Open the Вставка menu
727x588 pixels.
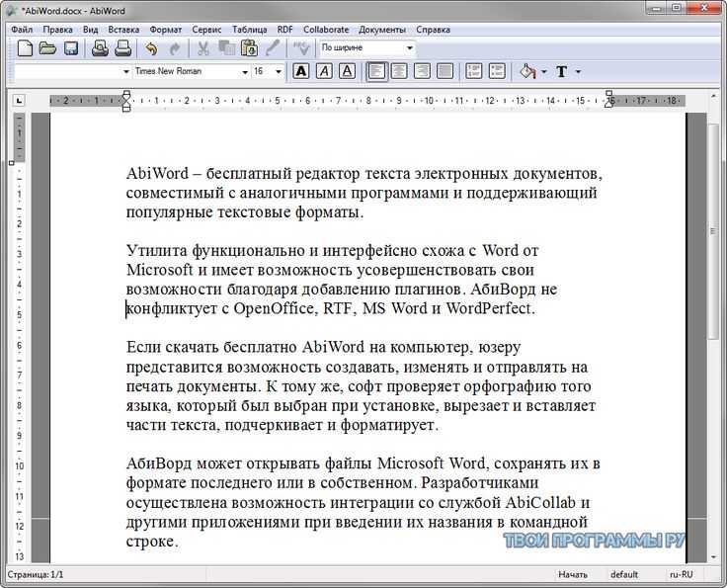[123, 30]
